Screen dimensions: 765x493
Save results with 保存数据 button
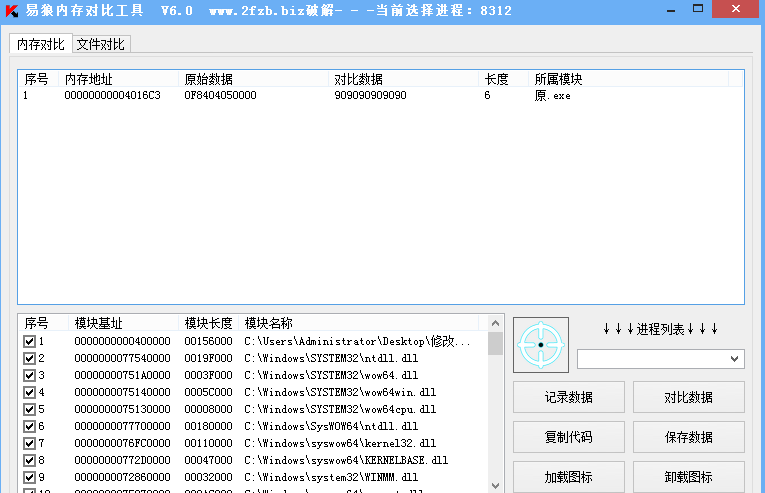[688, 437]
